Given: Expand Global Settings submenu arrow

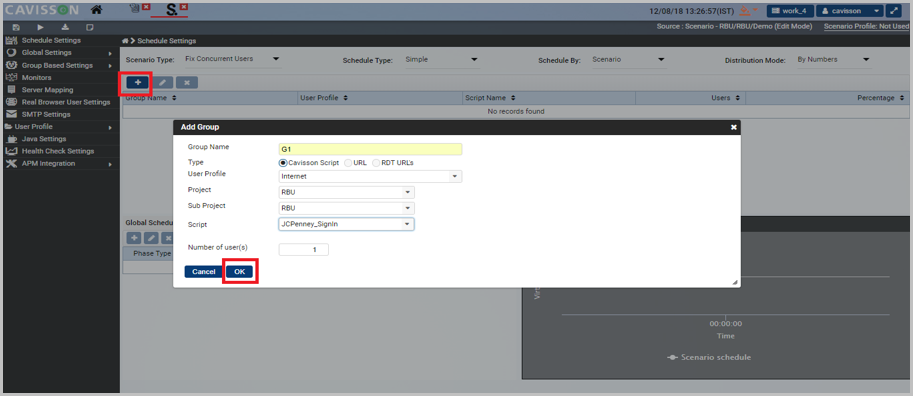Looking at the screenshot, I should pos(109,53).
